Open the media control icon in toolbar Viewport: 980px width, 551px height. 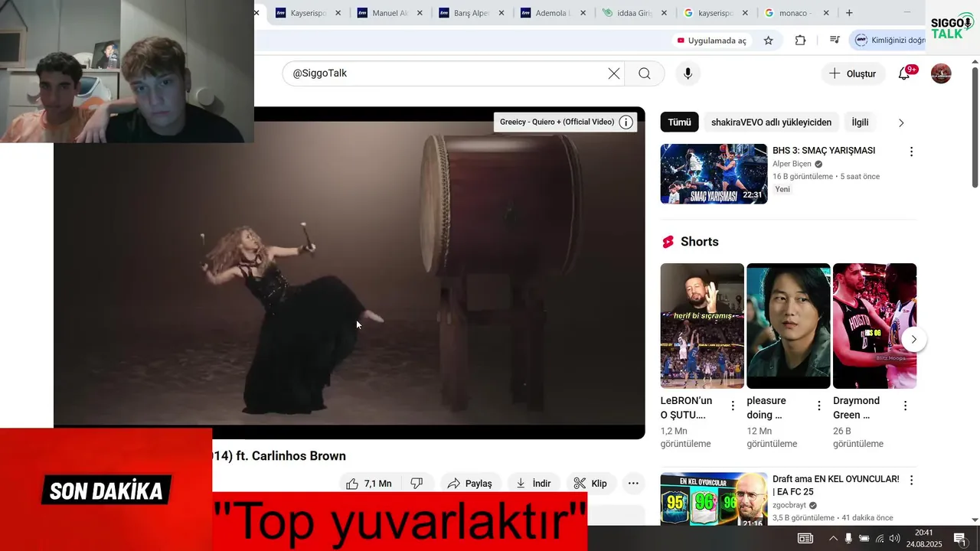click(x=835, y=41)
